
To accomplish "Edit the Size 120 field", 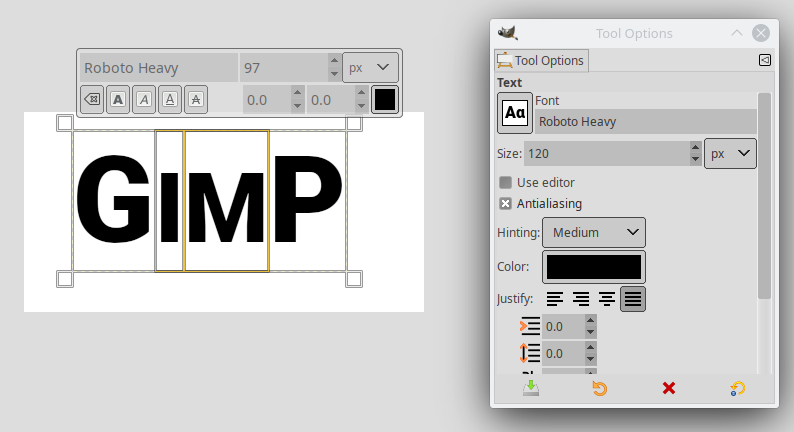I will [607, 153].
